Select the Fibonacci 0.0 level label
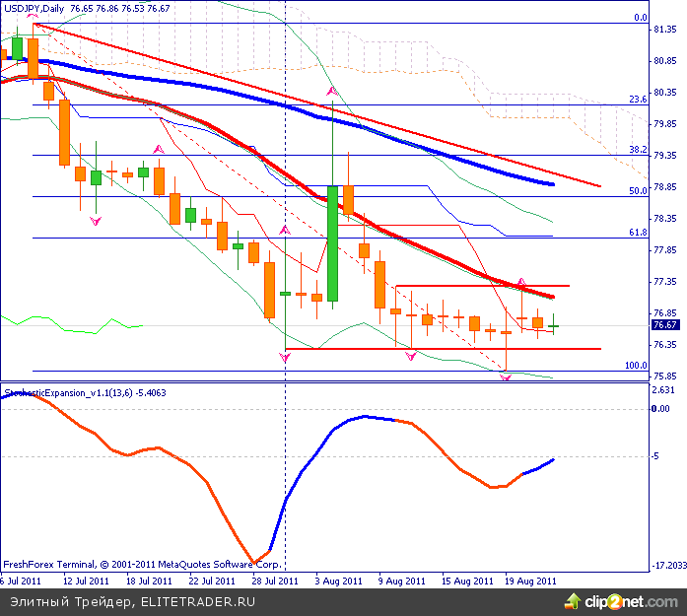This screenshot has width=687, height=616. [640, 18]
